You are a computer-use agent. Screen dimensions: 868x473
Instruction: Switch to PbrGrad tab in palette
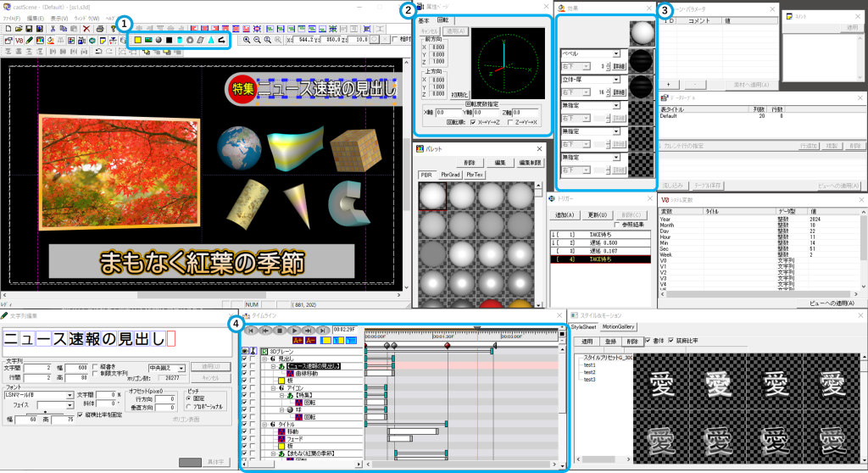coord(451,174)
